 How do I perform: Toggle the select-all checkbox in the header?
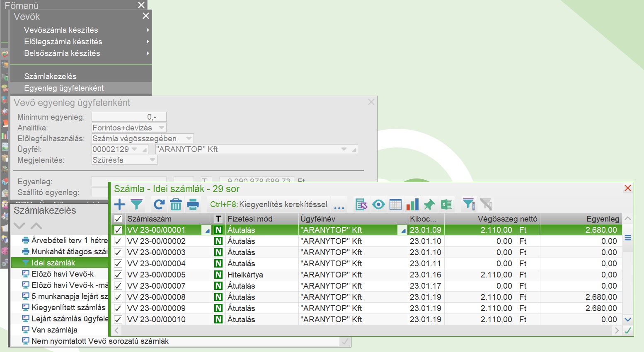118,219
